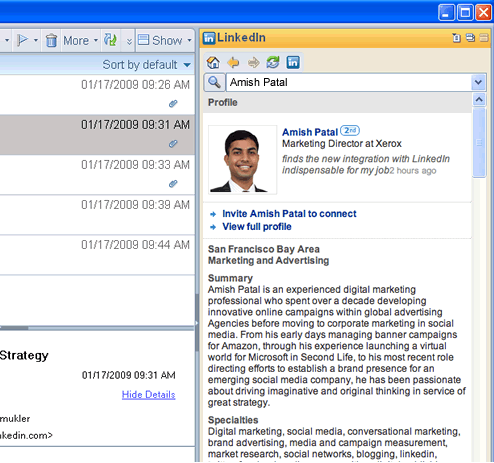
Task: Open the flag dropdown arrow
Action: pyautogui.click(x=36, y=40)
